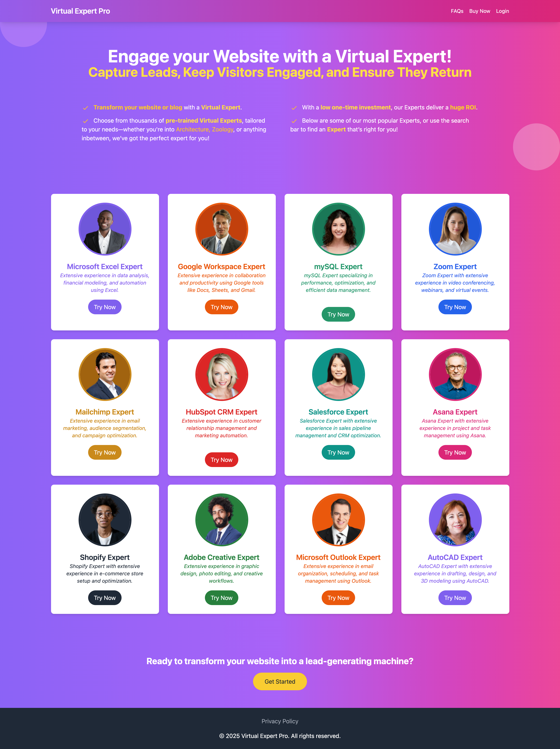Click the Microsoft Outlook Expert Try Now button

point(338,598)
